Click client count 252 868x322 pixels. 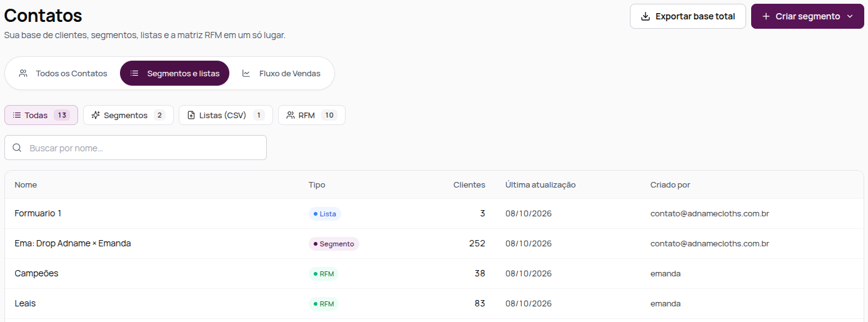(x=477, y=244)
